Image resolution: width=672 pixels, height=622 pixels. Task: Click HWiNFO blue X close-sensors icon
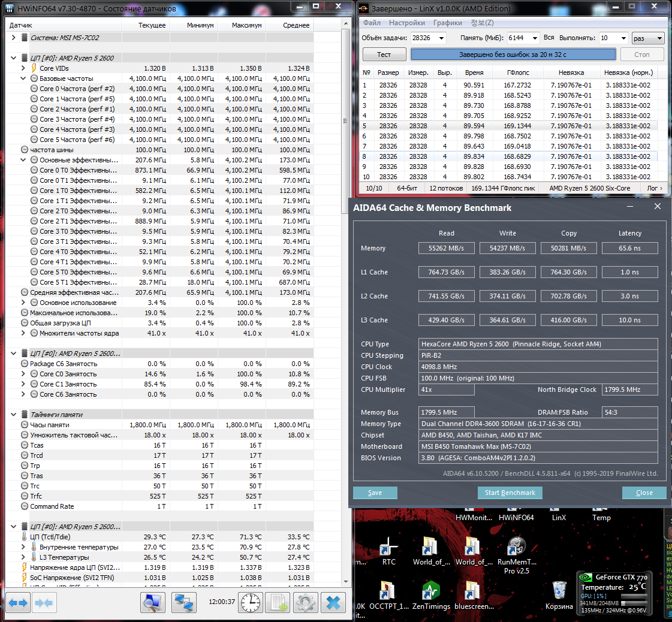[333, 603]
